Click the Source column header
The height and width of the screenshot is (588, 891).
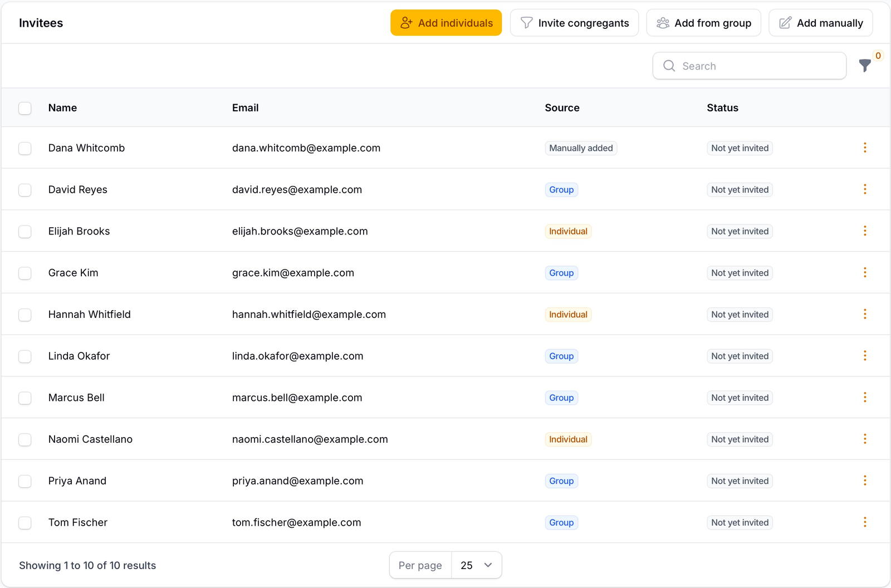point(562,108)
